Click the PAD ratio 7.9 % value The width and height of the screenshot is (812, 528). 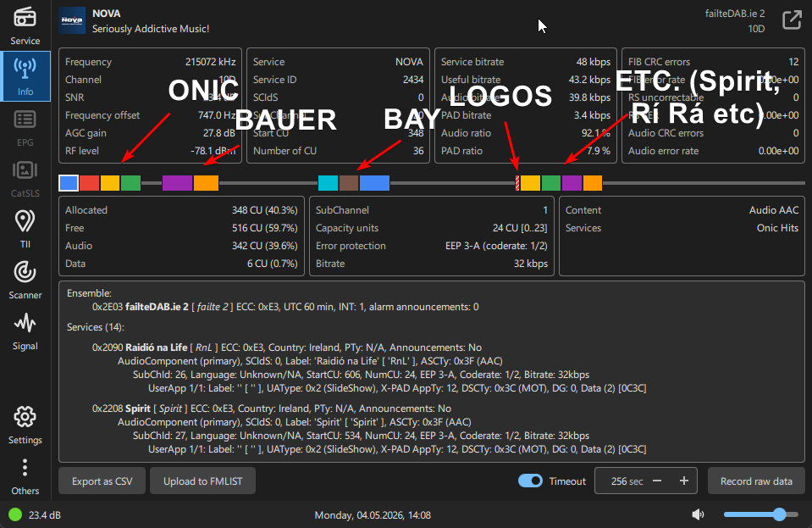click(599, 151)
